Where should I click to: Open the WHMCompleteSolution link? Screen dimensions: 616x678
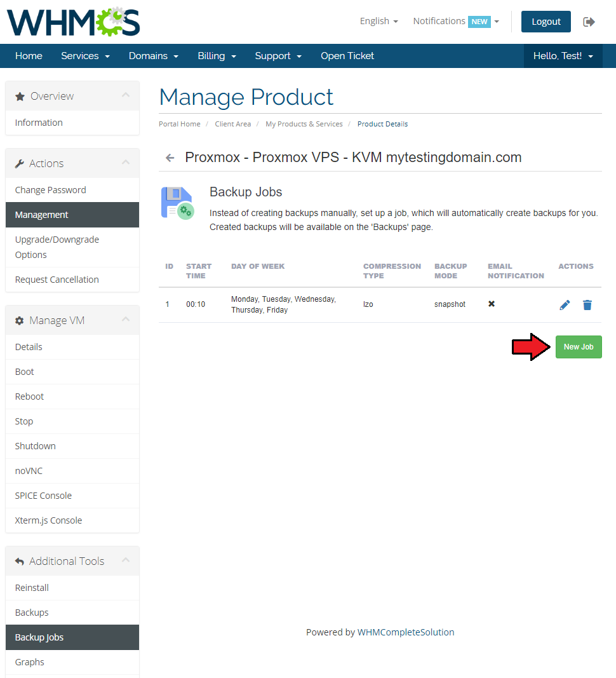(x=405, y=632)
